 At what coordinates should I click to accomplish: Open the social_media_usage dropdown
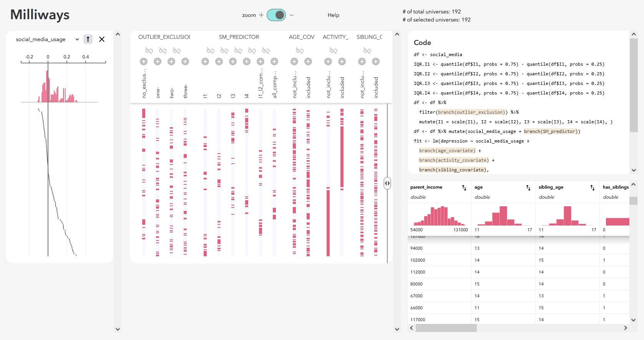[77, 39]
